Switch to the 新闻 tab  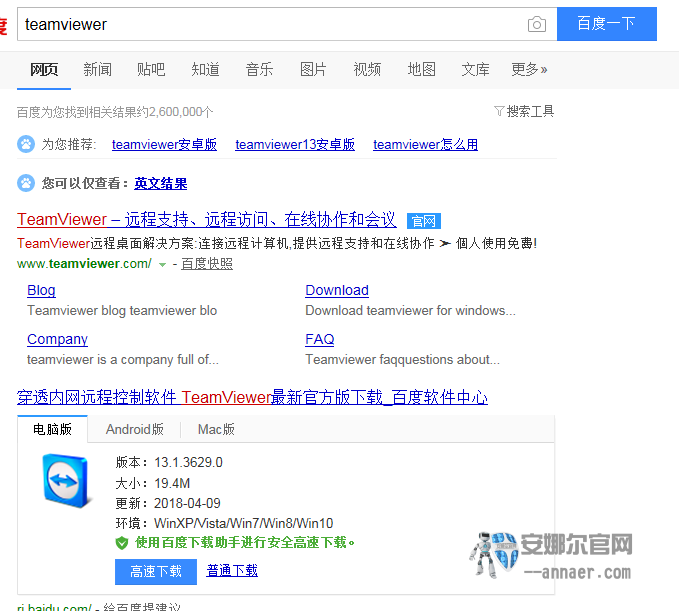pos(97,69)
